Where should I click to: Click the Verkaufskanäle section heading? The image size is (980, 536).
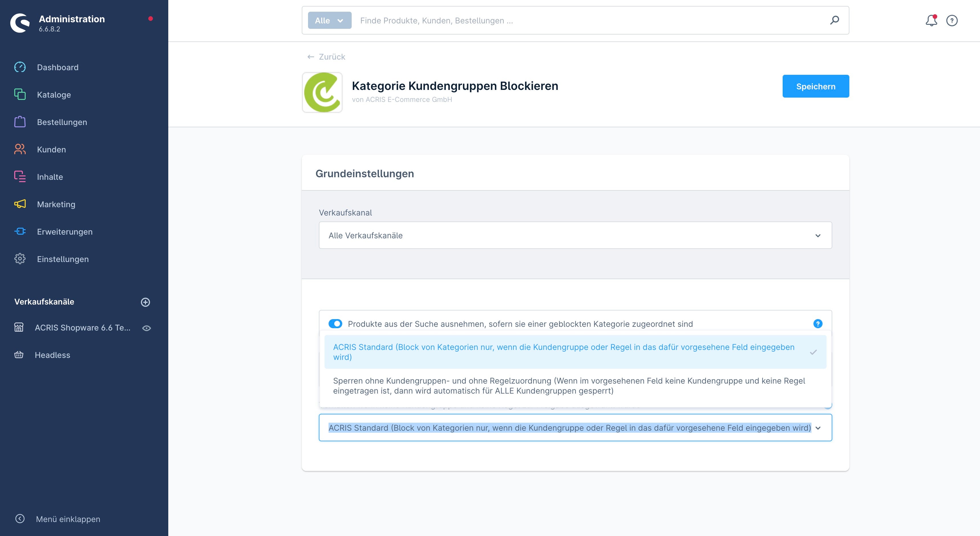(44, 302)
